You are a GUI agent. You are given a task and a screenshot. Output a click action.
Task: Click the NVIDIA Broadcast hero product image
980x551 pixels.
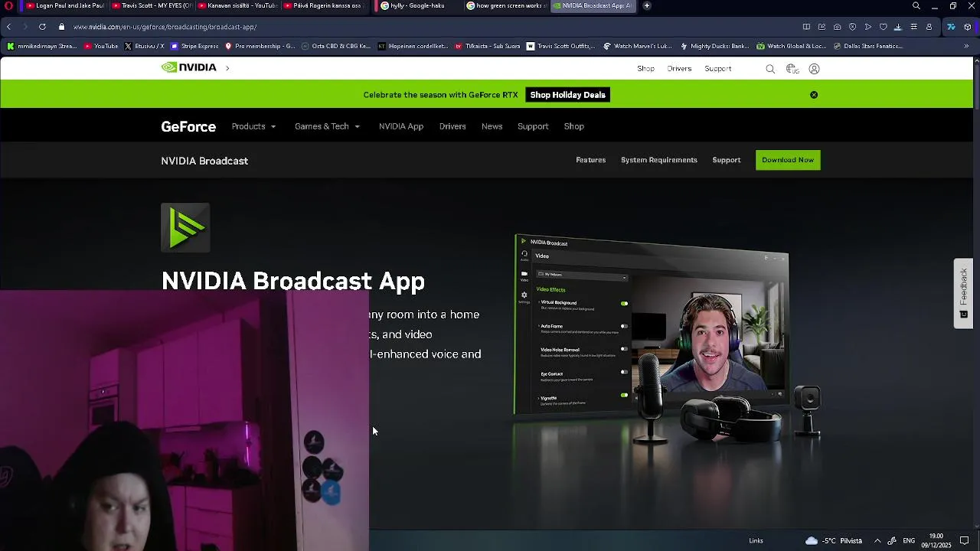pyautogui.click(x=668, y=339)
